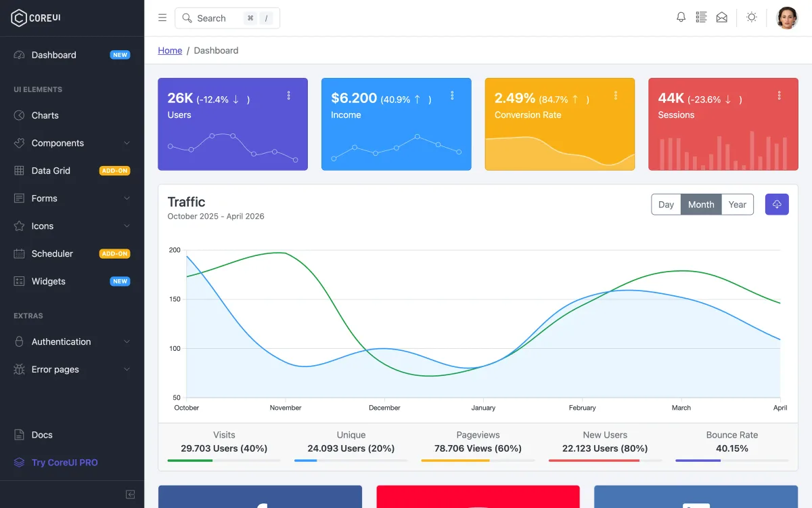The width and height of the screenshot is (812, 508).
Task: Click the '2.49%' conversion rate value
Action: (x=515, y=98)
